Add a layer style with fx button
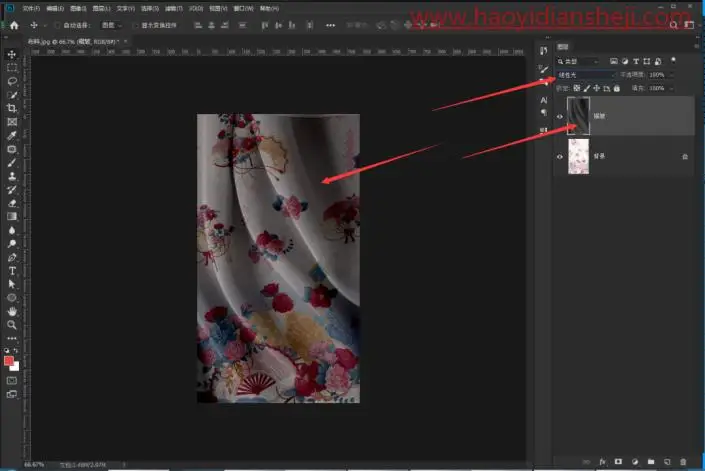 (x=602, y=462)
